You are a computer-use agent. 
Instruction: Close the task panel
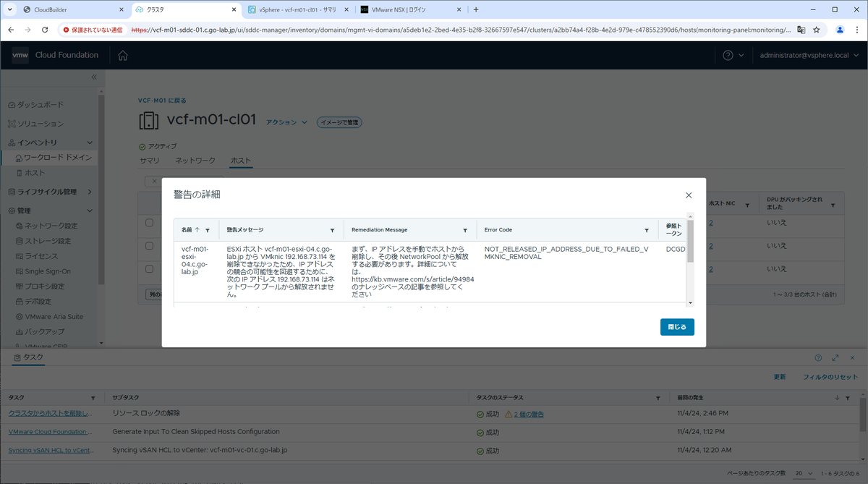click(853, 357)
